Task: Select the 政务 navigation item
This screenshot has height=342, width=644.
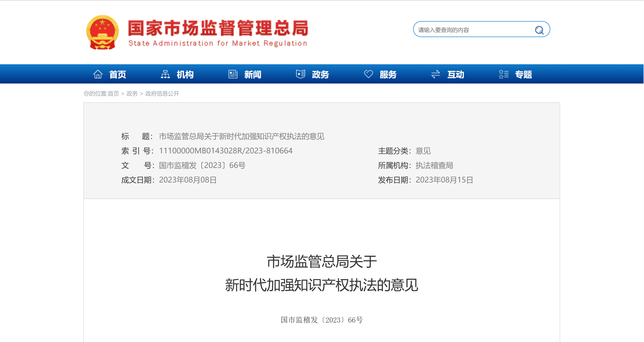Action: [x=321, y=74]
